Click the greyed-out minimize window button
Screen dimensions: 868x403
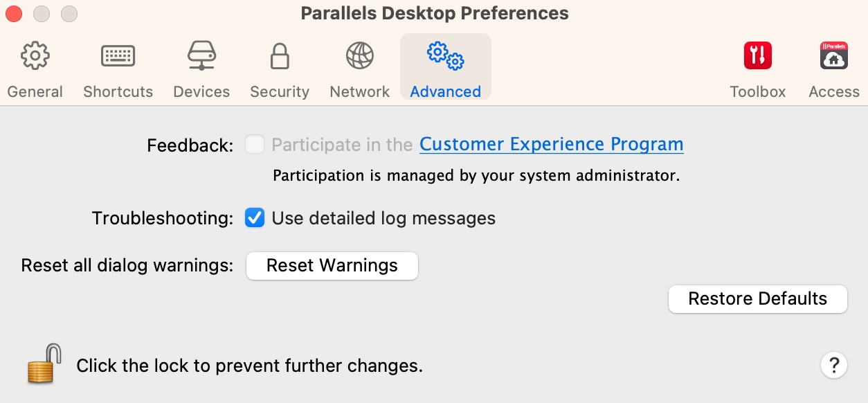[x=42, y=13]
